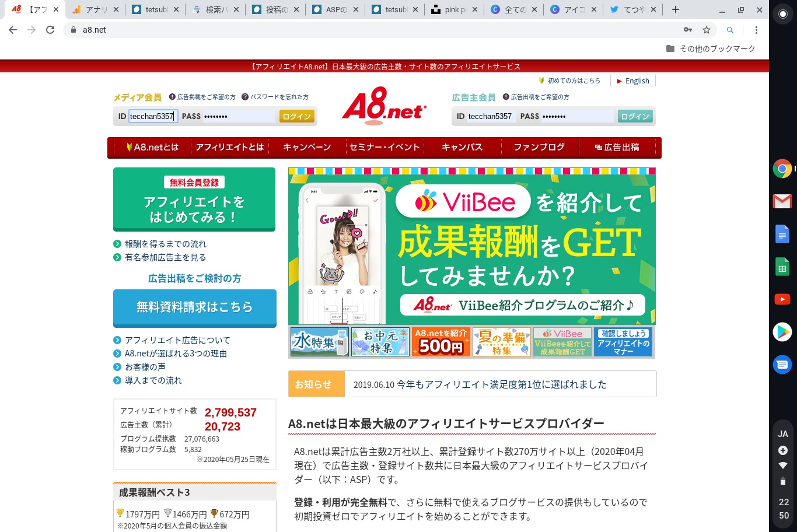Focus the media member ID field
Image resolution: width=797 pixels, height=532 pixels.
click(153, 116)
